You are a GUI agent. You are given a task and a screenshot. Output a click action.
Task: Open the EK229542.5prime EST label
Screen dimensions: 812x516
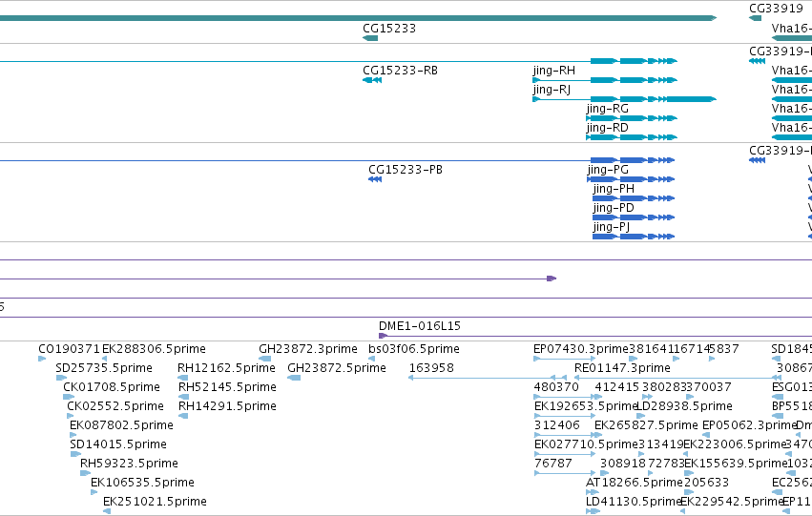731,502
